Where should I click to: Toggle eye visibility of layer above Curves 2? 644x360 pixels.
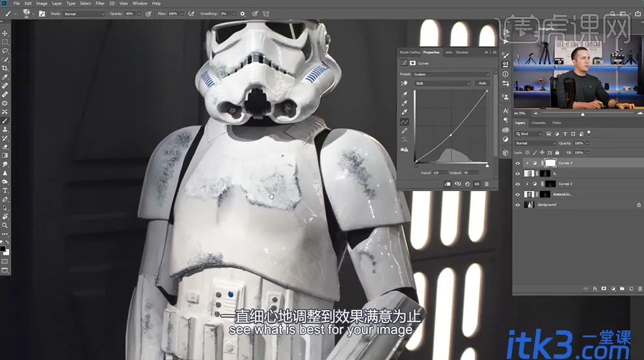tap(518, 174)
